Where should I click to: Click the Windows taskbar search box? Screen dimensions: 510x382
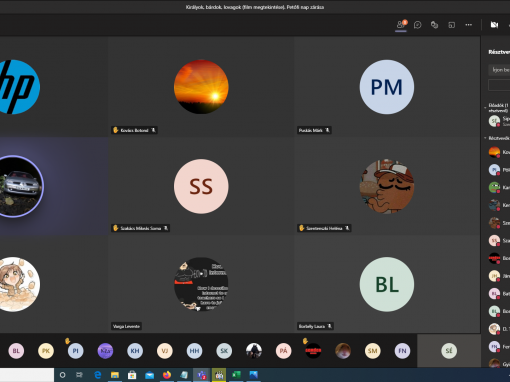[x=27, y=375]
